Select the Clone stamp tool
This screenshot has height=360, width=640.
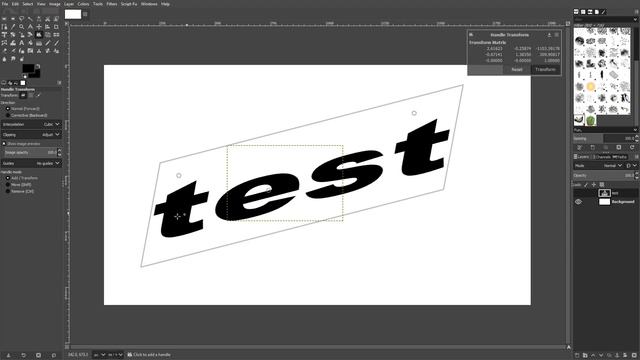pos(39,51)
